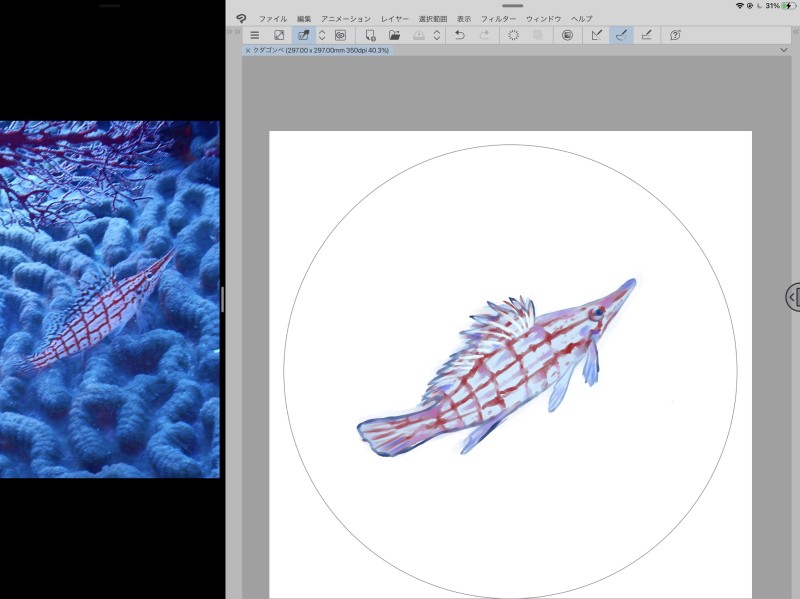Click the new document icon
Viewport: 800px width, 599px height.
(x=370, y=35)
